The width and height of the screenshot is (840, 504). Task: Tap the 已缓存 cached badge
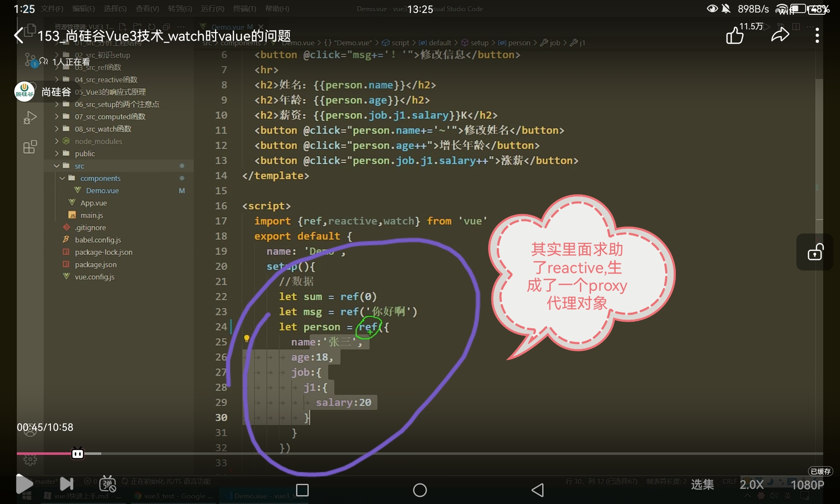pos(820,471)
